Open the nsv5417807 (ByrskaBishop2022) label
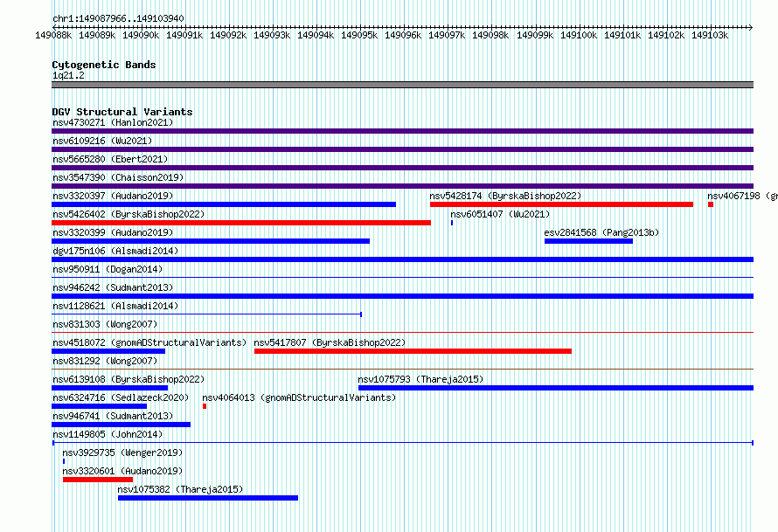 click(330, 342)
